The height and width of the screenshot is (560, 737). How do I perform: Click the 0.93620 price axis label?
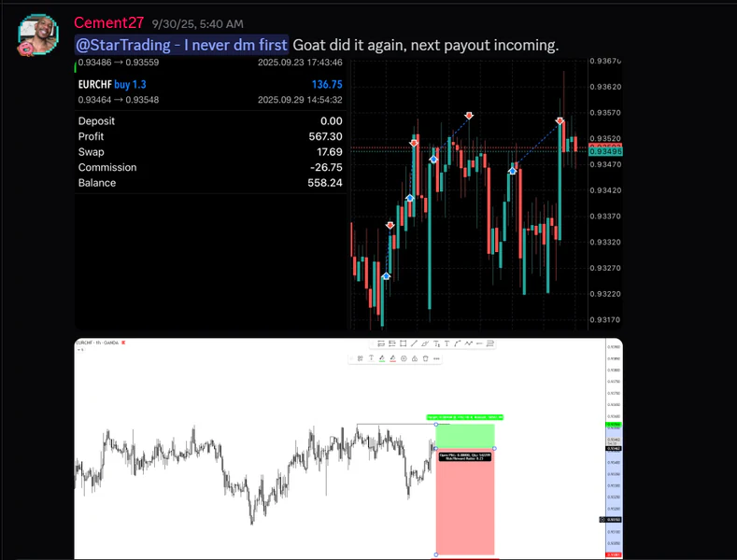click(x=605, y=87)
